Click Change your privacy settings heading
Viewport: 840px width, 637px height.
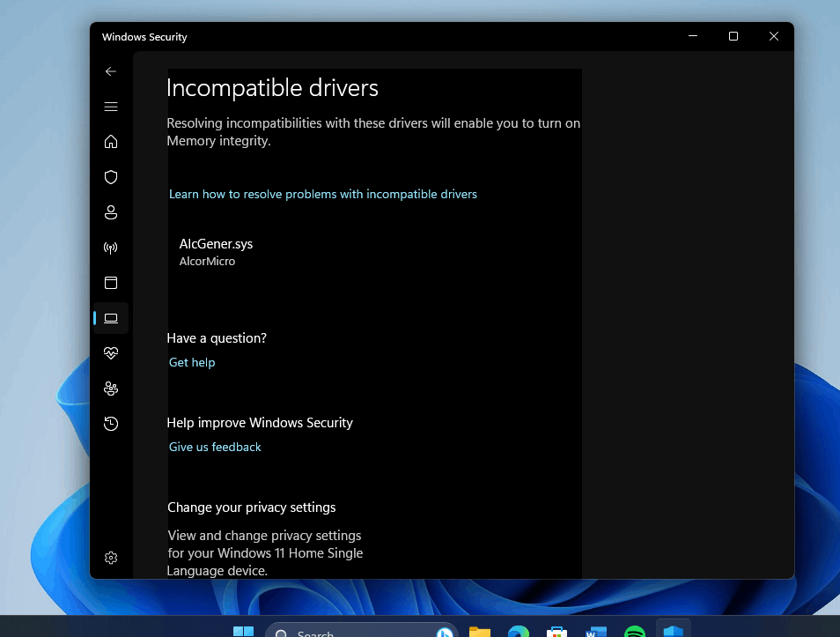coord(251,507)
